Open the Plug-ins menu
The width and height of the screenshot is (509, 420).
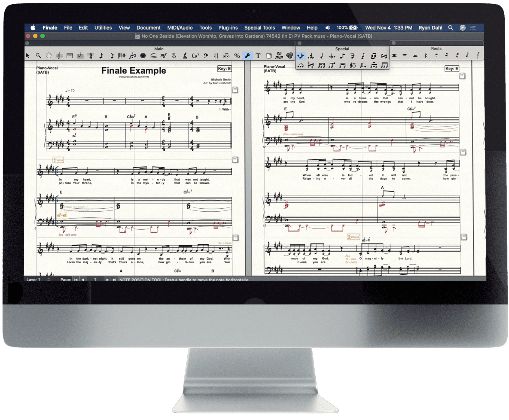coord(228,28)
